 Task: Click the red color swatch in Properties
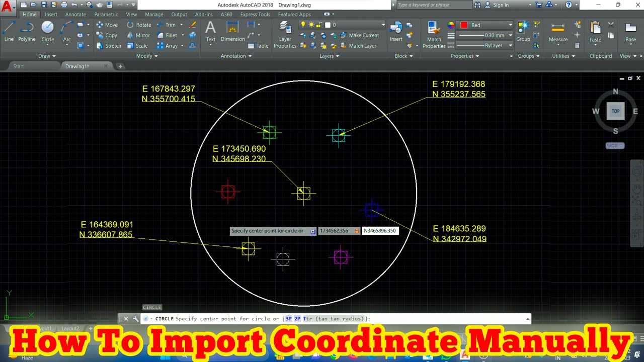[x=464, y=25]
